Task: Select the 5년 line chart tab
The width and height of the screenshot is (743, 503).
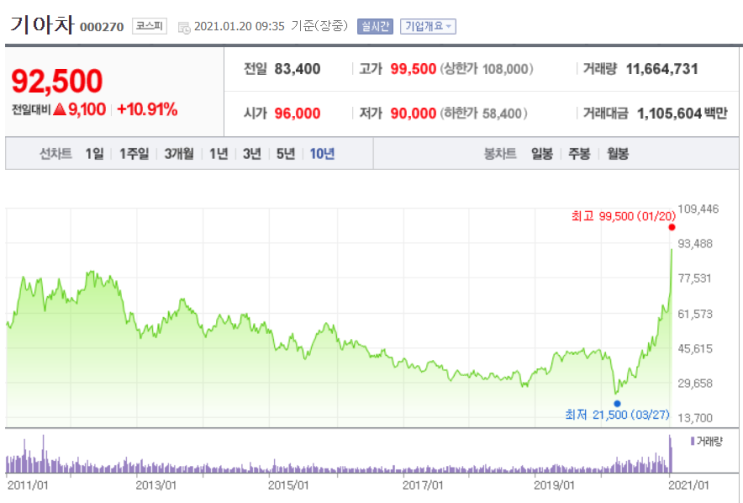Action: [286, 153]
